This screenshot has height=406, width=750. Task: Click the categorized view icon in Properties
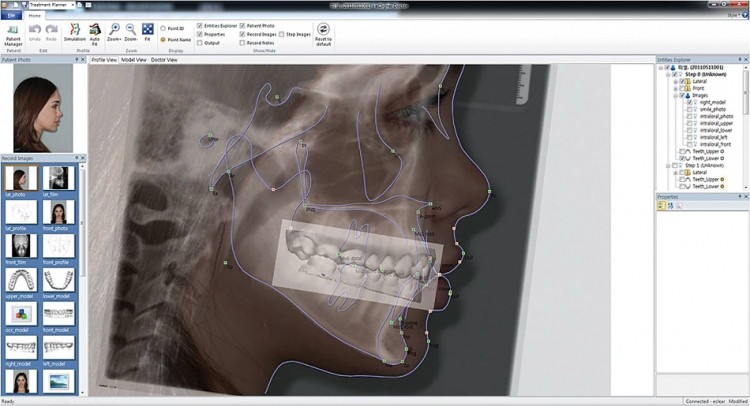pos(662,206)
